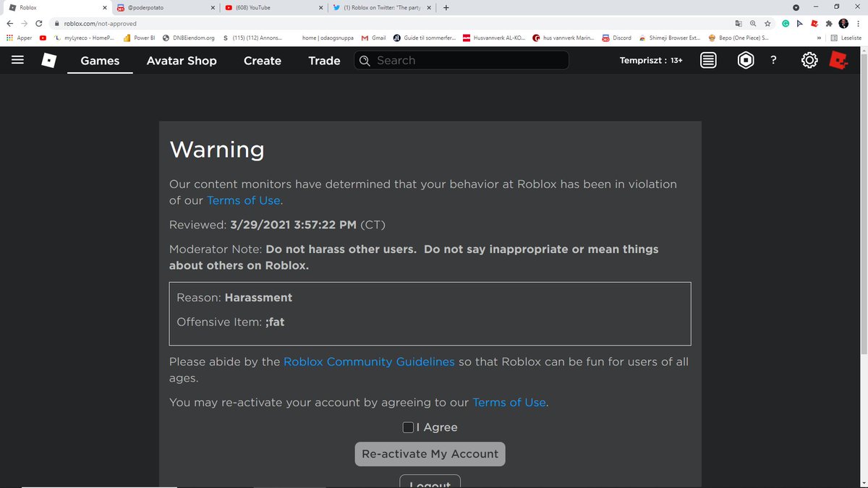Reload the page with the refresh icon
868x488 pixels.
click(39, 23)
